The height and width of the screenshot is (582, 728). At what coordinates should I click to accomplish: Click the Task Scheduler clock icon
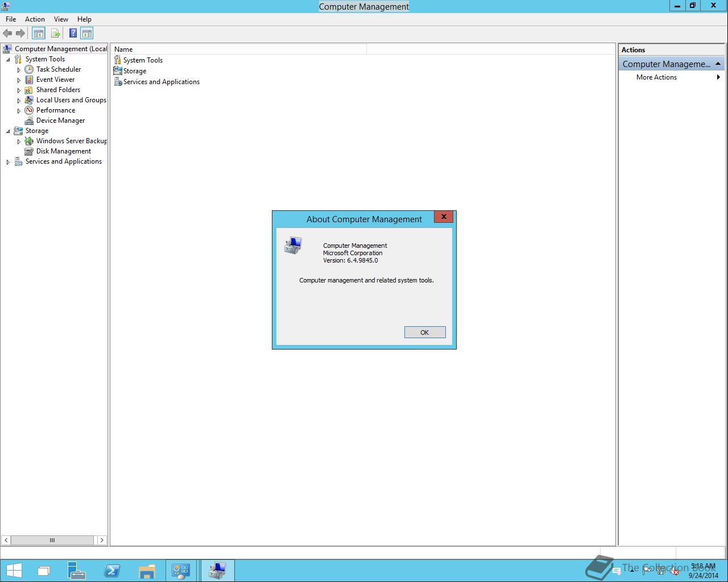click(x=29, y=69)
